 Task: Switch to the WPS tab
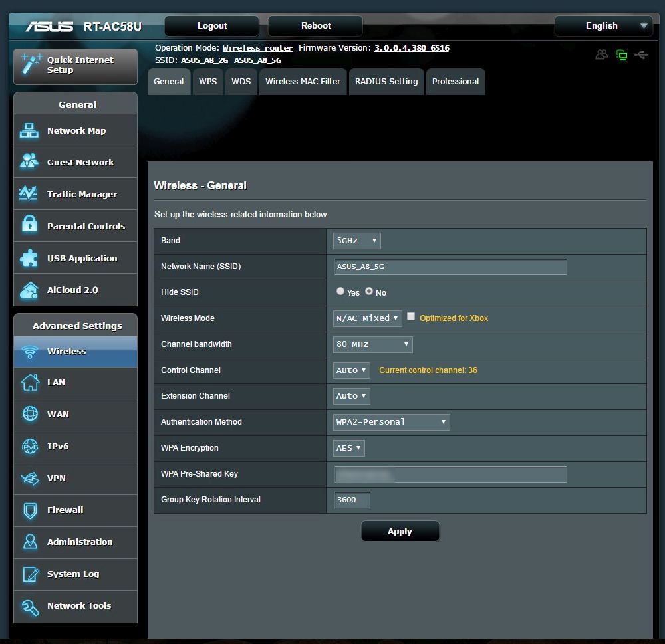pyautogui.click(x=207, y=81)
